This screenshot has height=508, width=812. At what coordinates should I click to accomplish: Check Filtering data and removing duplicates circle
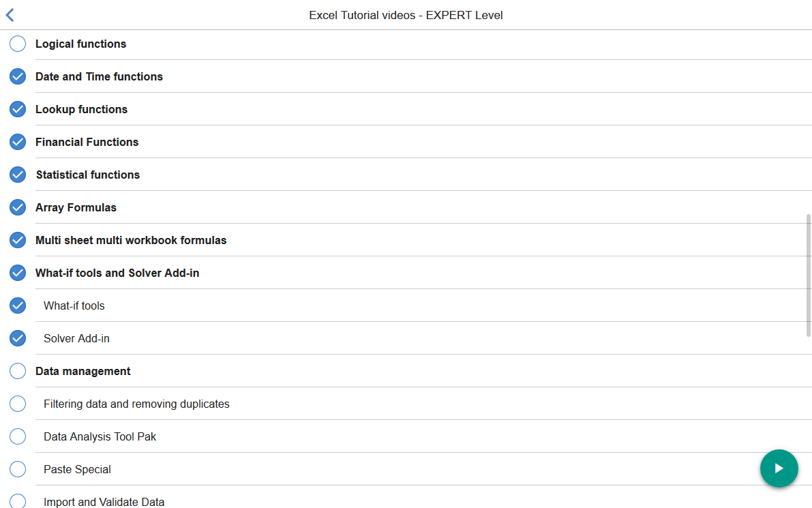pyautogui.click(x=18, y=404)
